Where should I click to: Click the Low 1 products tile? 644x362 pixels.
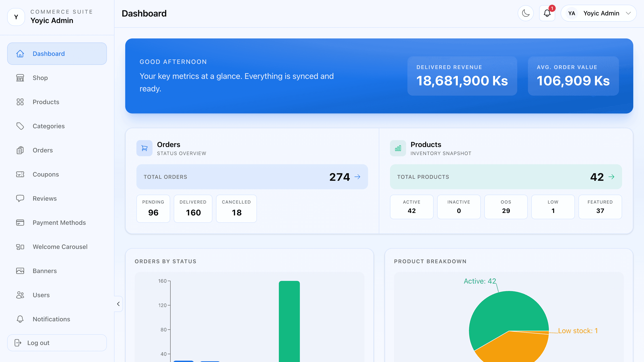[x=553, y=207]
